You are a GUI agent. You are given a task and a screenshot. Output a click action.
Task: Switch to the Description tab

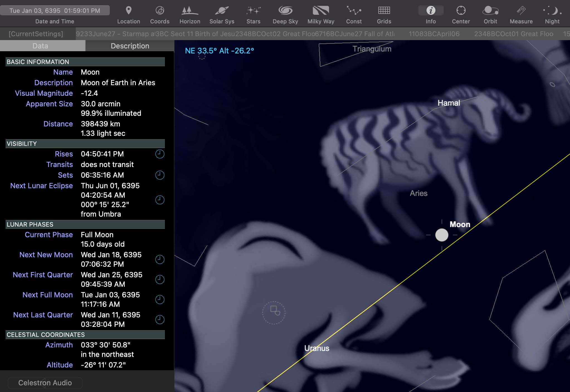130,46
